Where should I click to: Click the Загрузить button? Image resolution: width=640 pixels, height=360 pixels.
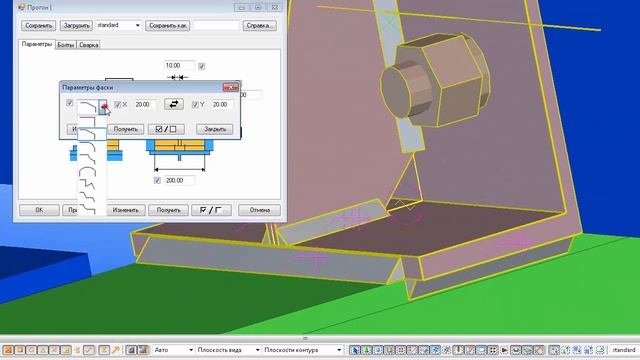(76, 25)
